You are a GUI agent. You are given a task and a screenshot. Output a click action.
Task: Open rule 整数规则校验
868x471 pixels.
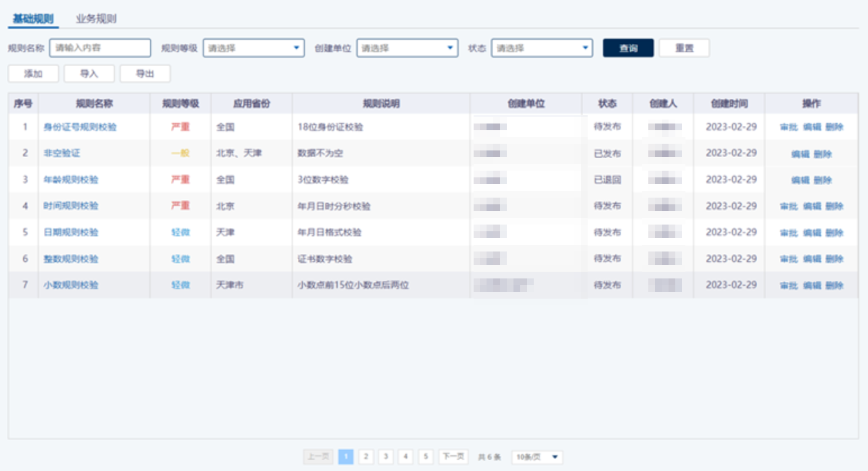point(71,259)
